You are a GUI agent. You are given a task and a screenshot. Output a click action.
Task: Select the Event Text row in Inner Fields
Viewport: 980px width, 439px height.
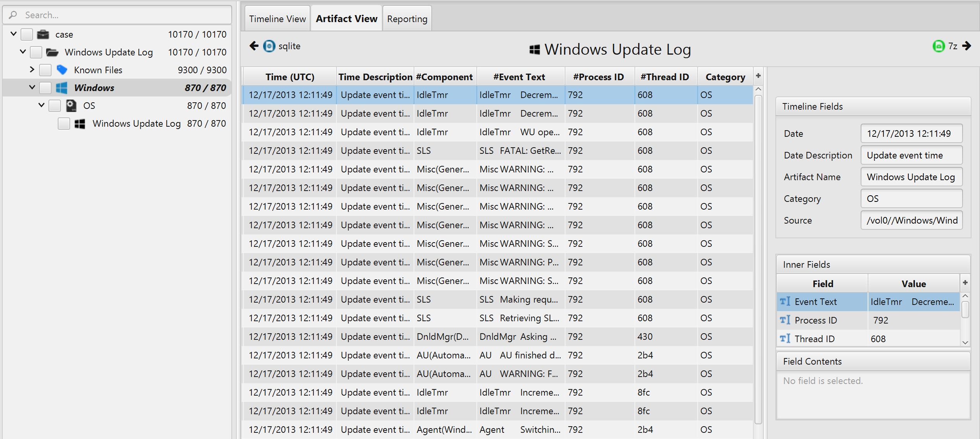coord(868,301)
